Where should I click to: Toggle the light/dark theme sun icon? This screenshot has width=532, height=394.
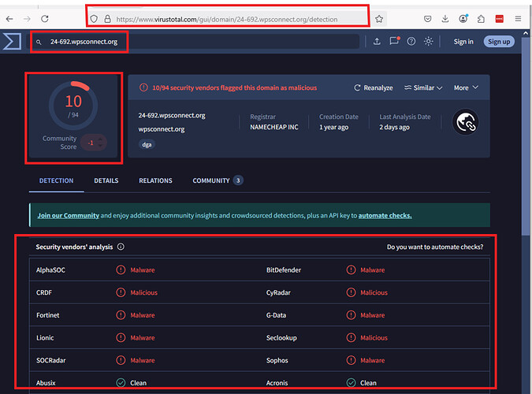[x=429, y=42]
